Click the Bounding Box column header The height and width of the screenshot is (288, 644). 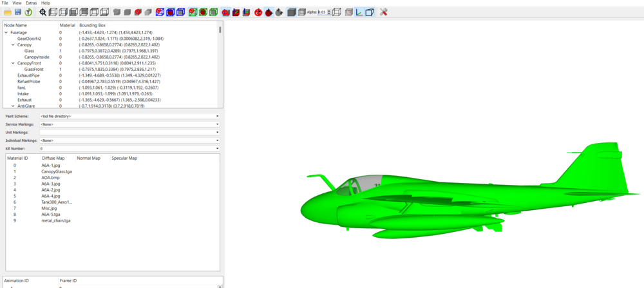(x=92, y=25)
